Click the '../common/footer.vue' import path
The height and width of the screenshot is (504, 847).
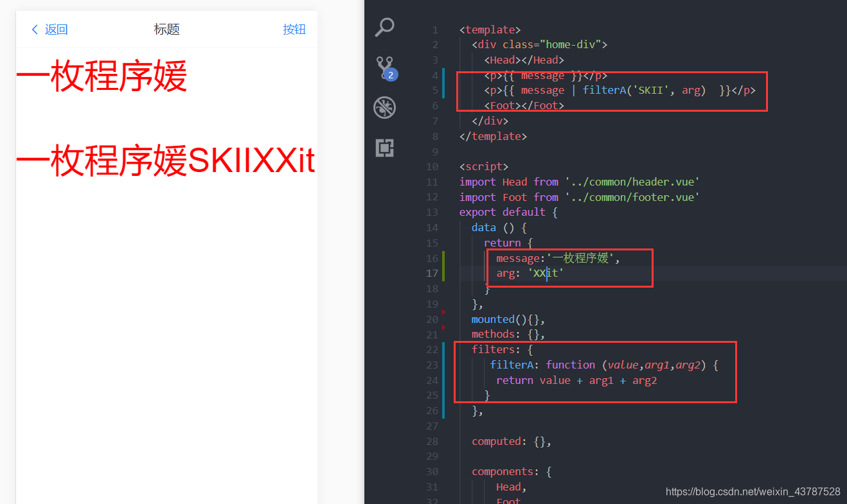[632, 197]
